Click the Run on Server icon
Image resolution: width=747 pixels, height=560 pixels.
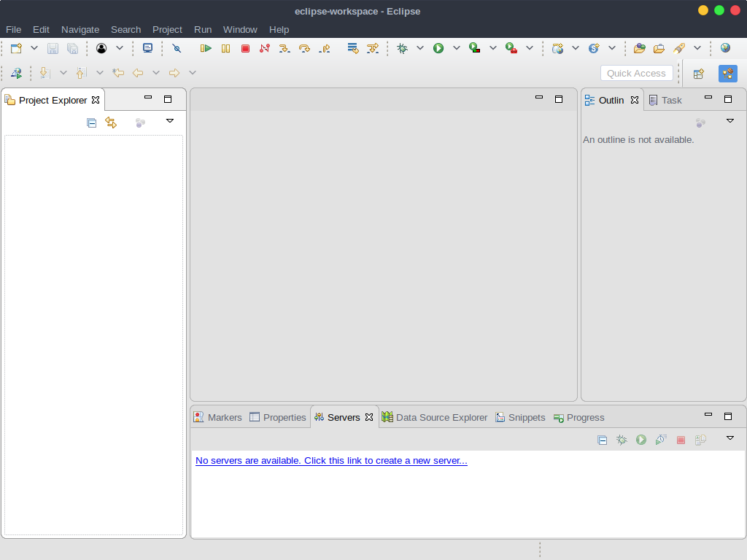tap(16, 73)
